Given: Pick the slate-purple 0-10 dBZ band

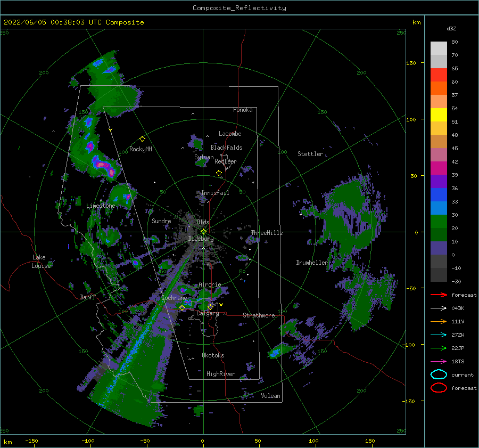Looking at the screenshot, I should pos(439,248).
